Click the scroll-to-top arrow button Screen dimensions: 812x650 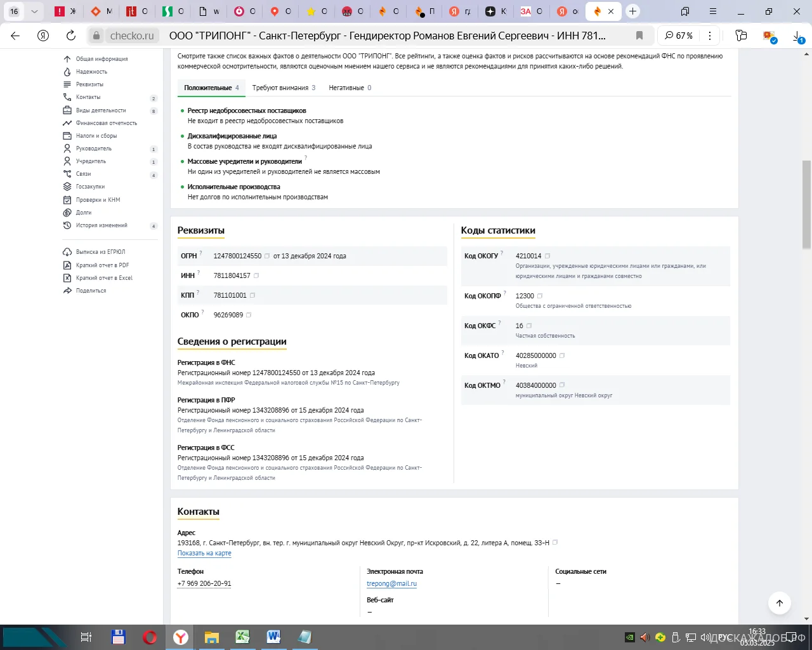780,603
